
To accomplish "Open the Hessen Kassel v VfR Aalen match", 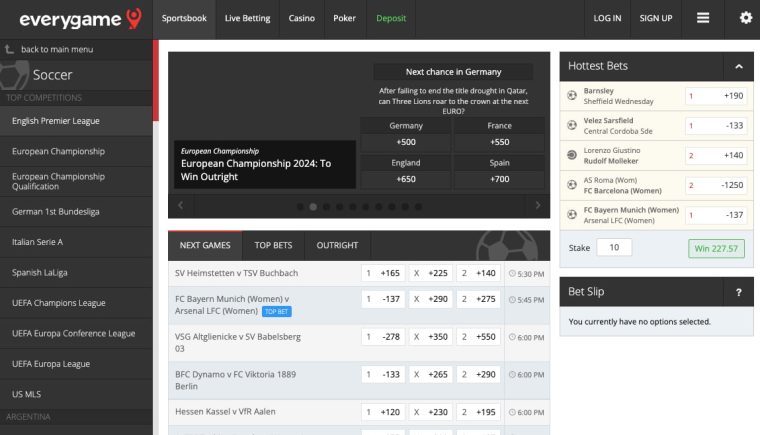I will coord(225,412).
